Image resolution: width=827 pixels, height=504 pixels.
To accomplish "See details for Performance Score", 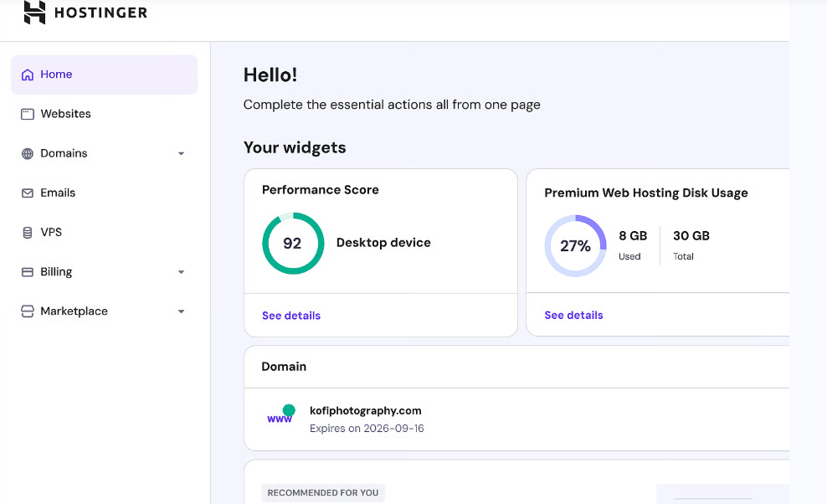I will [x=291, y=316].
